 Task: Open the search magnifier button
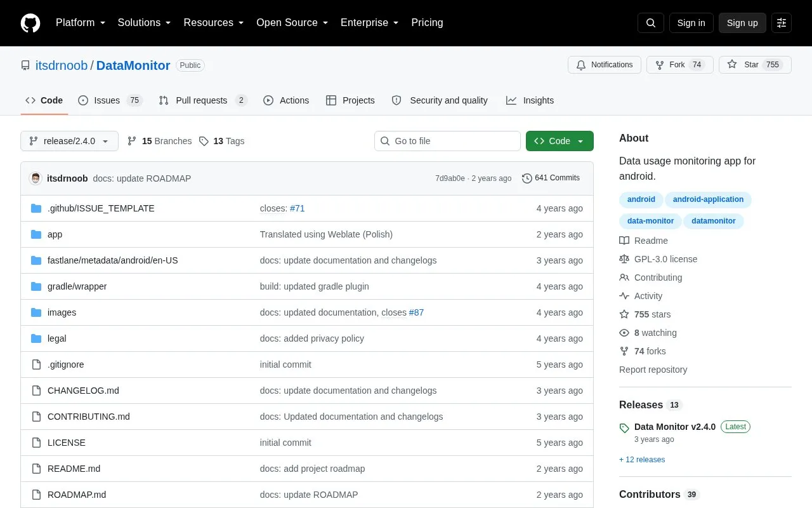click(x=651, y=23)
